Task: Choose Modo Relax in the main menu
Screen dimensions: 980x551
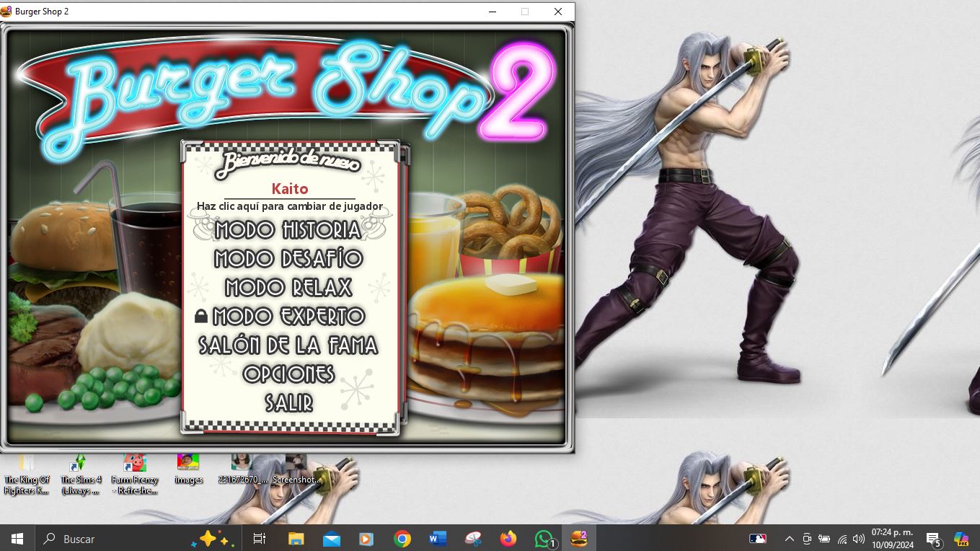Action: click(288, 288)
